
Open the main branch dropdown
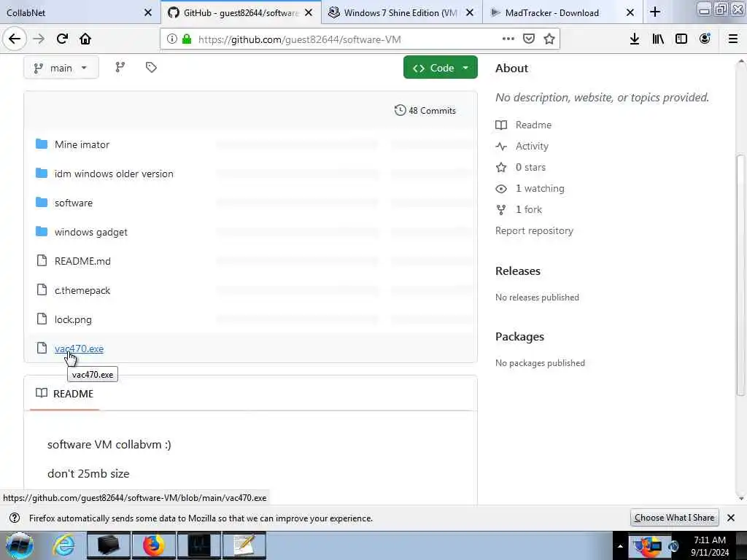[61, 68]
